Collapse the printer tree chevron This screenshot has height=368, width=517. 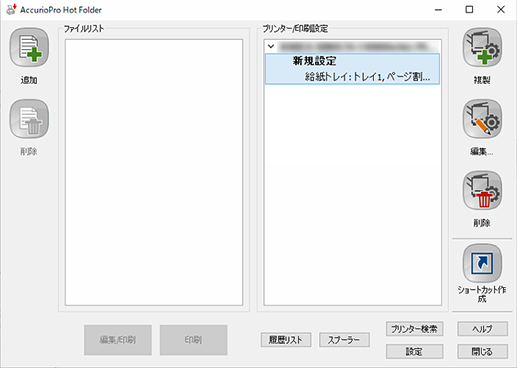[x=271, y=46]
